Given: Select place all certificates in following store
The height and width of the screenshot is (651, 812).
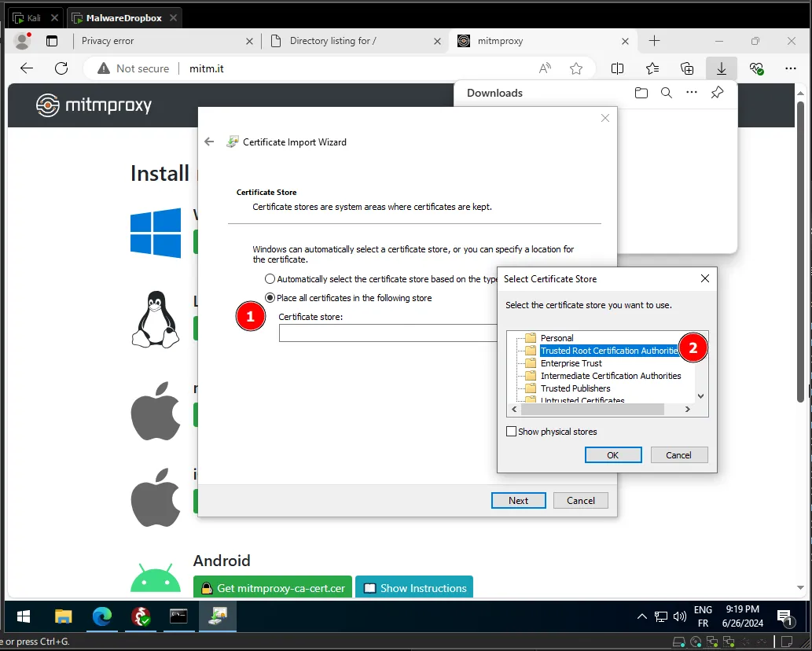Looking at the screenshot, I should pyautogui.click(x=270, y=298).
